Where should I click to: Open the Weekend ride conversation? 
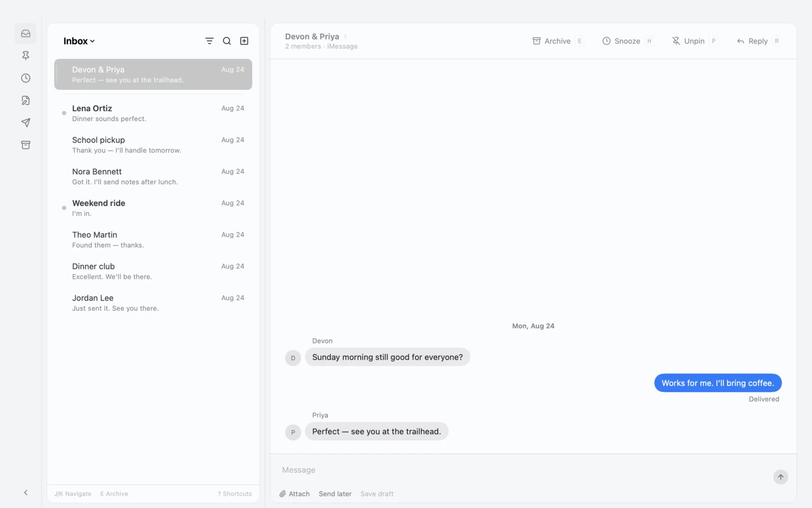tap(153, 208)
